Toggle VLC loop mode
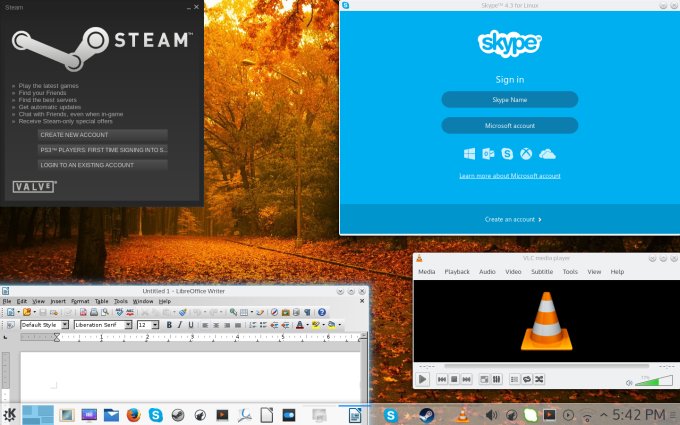This screenshot has height=425, width=680. click(x=527, y=379)
